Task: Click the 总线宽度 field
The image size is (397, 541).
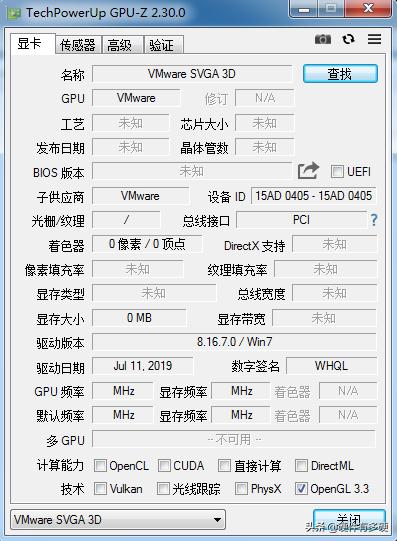Action: (x=335, y=293)
